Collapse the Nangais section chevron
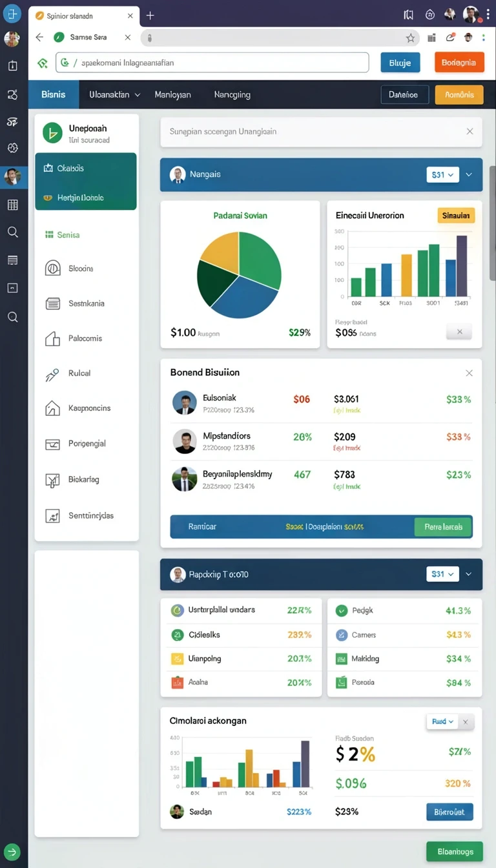 tap(469, 174)
